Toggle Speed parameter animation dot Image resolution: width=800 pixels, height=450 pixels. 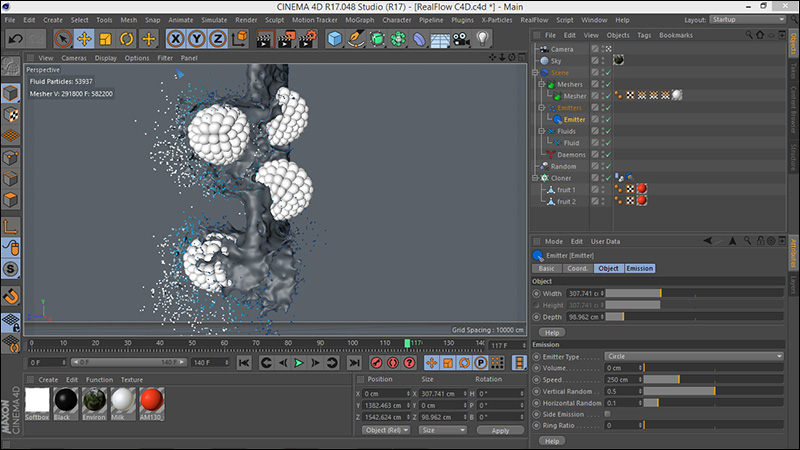[x=536, y=380]
